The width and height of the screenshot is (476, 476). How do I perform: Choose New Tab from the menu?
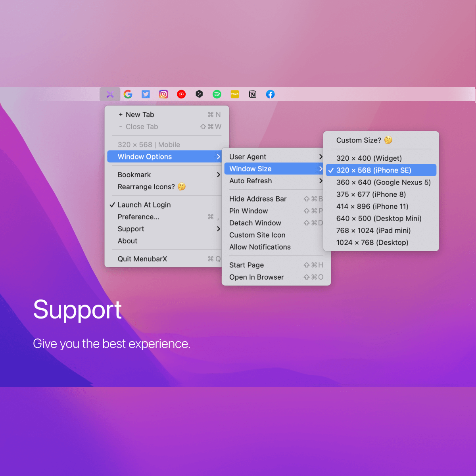pyautogui.click(x=166, y=115)
